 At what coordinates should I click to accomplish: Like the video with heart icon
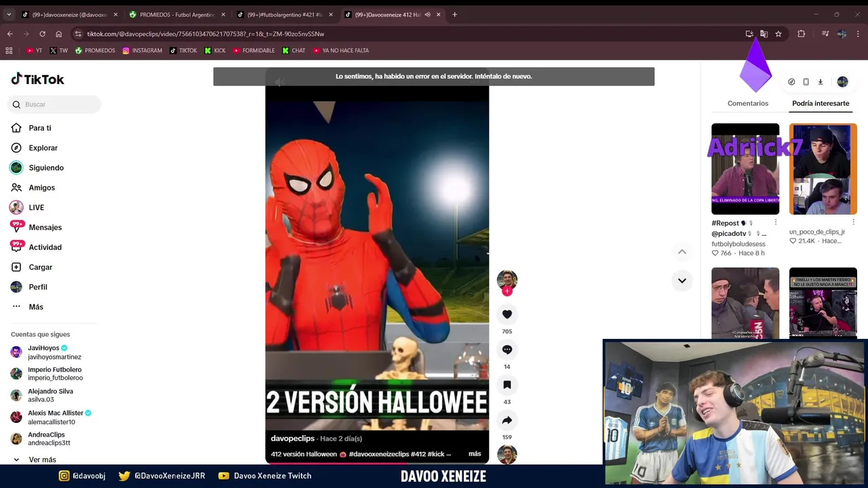[507, 314]
